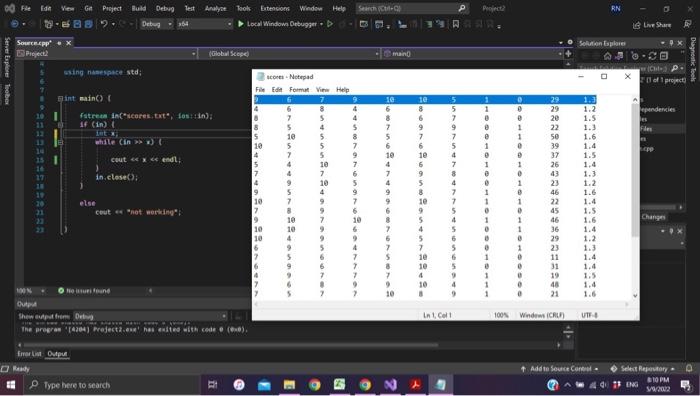Click the open file folder icon
700x396 pixels.
[x=66, y=24]
